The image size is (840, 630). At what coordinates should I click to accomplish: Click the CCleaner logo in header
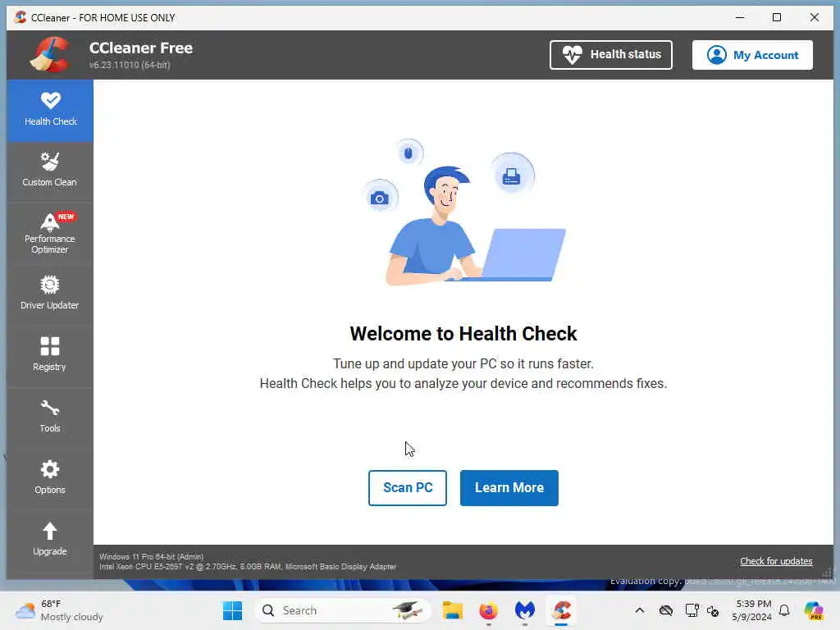tap(50, 54)
